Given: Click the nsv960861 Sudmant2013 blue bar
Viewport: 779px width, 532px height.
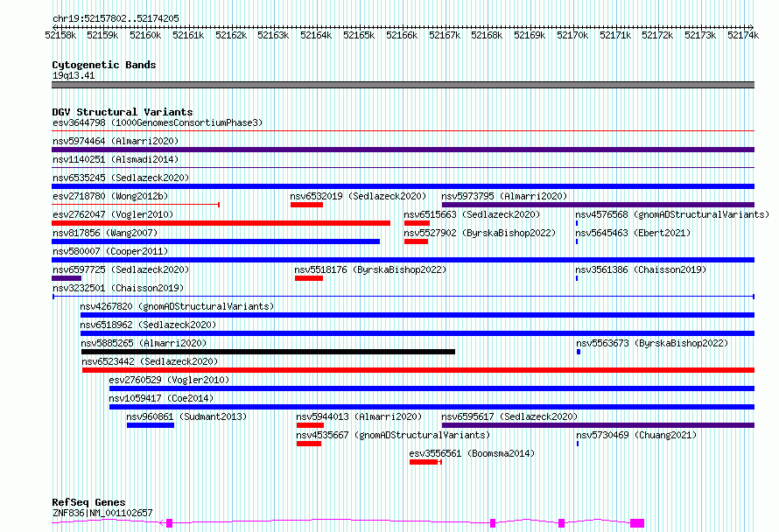Looking at the screenshot, I should click(151, 425).
